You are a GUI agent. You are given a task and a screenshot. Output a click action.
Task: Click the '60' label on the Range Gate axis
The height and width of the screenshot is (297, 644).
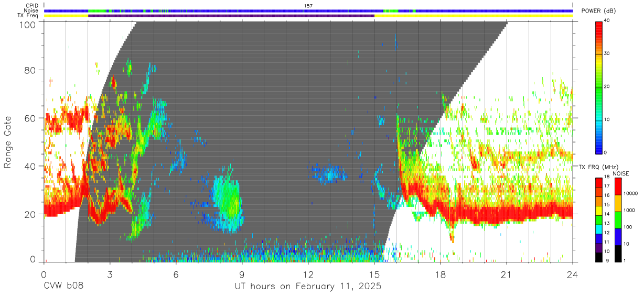coord(31,118)
